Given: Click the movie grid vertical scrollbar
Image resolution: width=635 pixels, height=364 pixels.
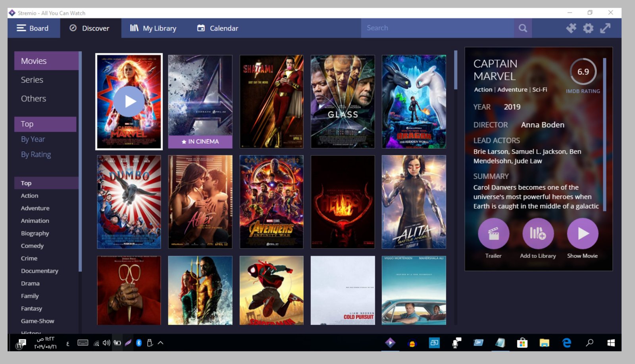Looking at the screenshot, I should 456,70.
